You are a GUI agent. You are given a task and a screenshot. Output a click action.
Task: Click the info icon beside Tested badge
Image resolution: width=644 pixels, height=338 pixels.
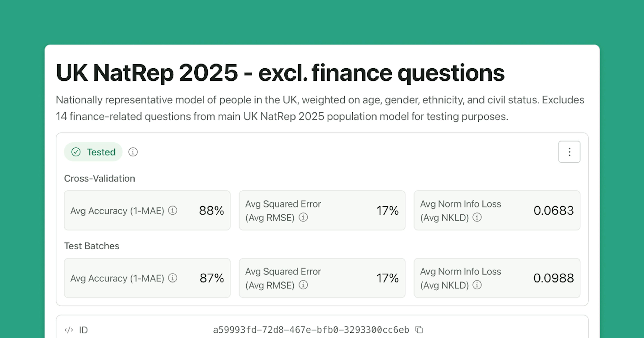(x=133, y=152)
